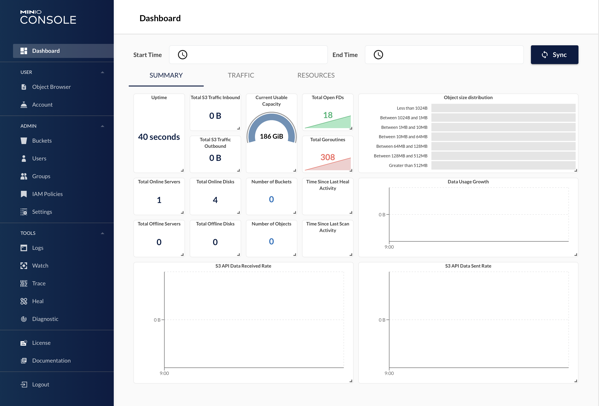Open the Heal tool
This screenshot has width=599, height=406.
click(37, 301)
